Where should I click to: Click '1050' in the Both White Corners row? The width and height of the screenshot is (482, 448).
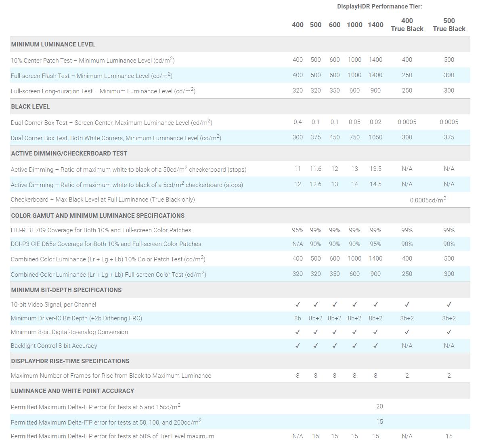pos(375,137)
